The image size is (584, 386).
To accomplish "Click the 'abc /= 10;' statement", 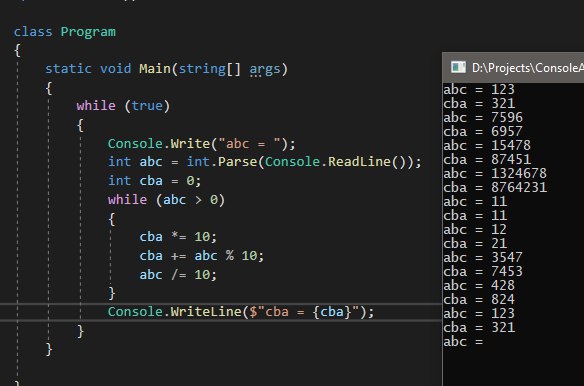I will pos(178,275).
